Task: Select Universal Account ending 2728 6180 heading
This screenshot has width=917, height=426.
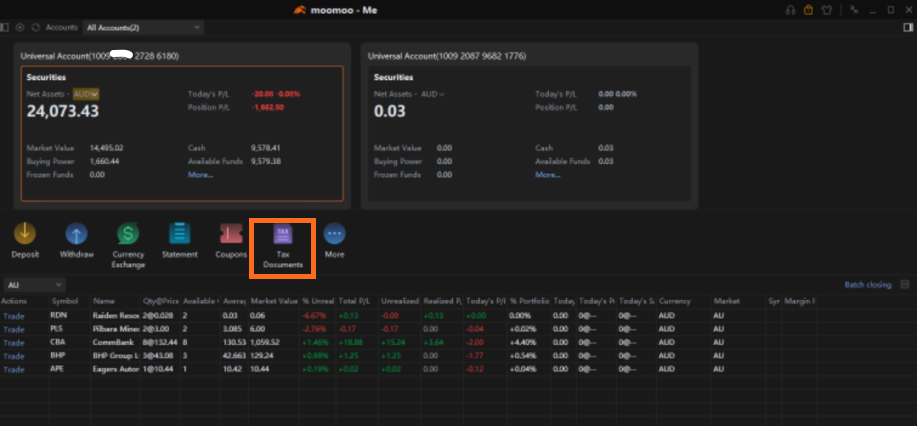Action: (99, 56)
